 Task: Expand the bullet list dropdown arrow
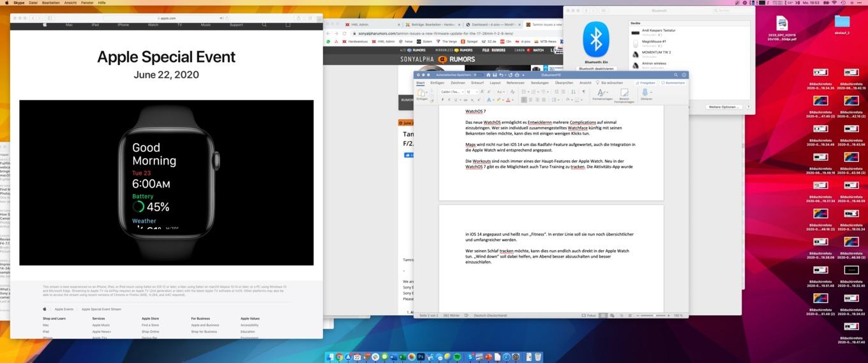[x=528, y=91]
